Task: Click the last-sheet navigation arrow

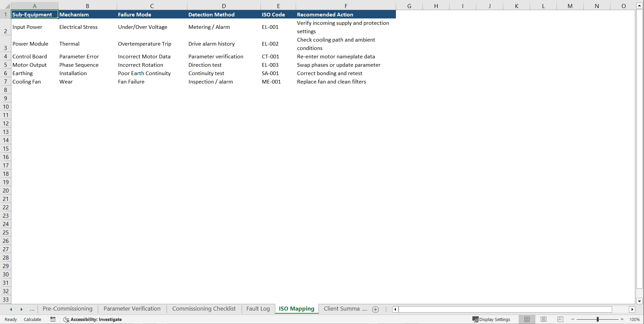Action: (x=21, y=309)
